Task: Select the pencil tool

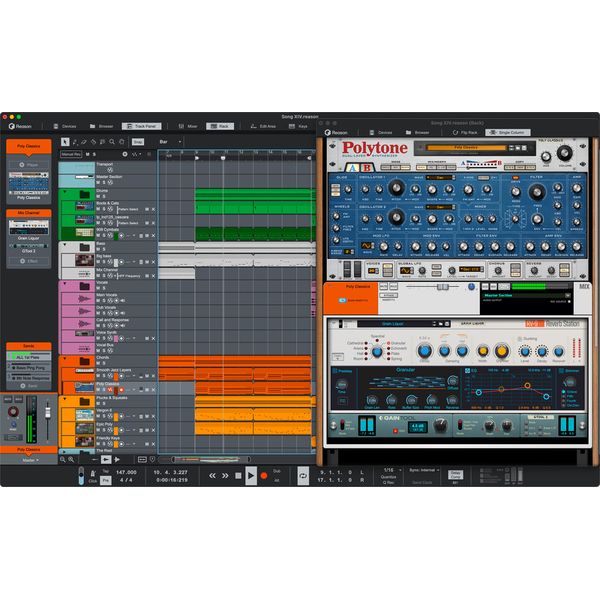Action: coord(75,142)
